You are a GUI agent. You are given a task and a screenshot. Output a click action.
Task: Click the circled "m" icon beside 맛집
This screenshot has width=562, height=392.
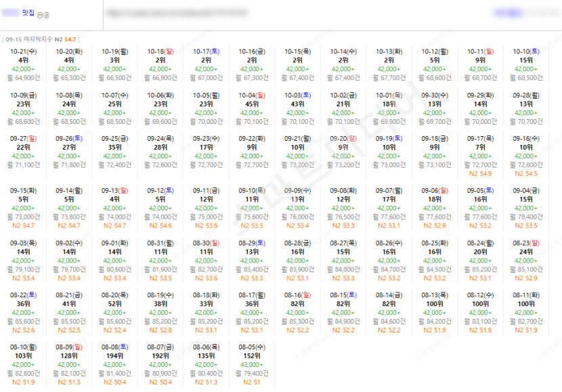pos(40,15)
